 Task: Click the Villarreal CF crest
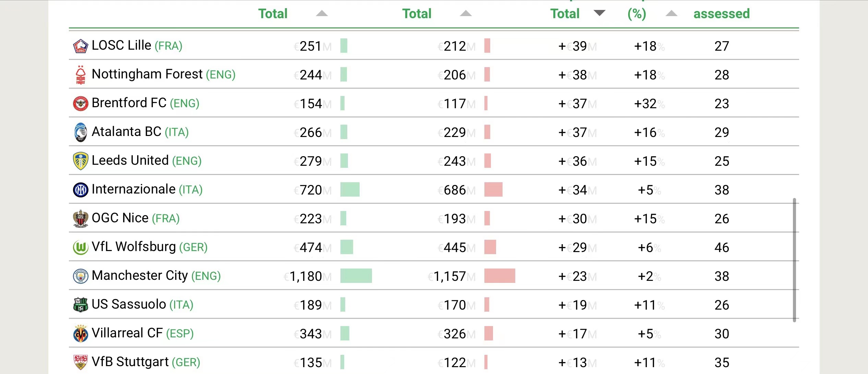81,334
